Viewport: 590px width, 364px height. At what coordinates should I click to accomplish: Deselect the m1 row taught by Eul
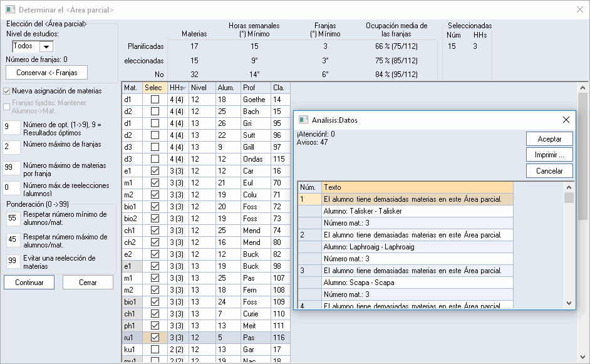click(155, 183)
